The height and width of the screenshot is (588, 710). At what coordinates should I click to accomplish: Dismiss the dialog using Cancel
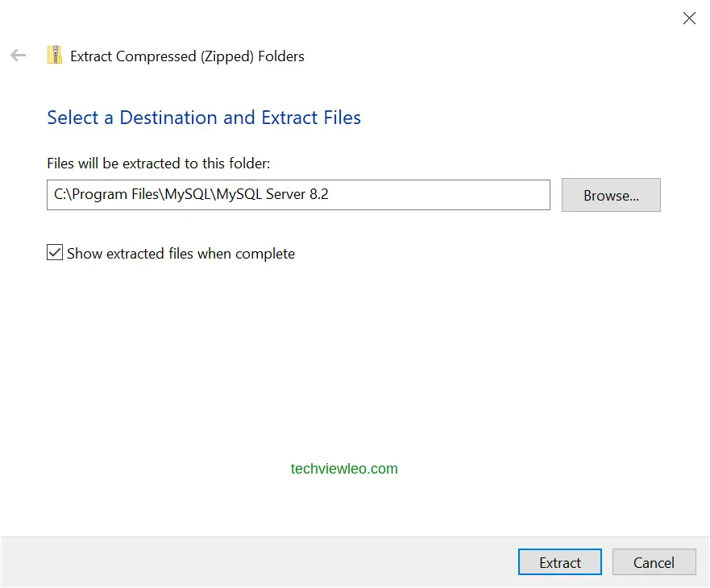[654, 562]
